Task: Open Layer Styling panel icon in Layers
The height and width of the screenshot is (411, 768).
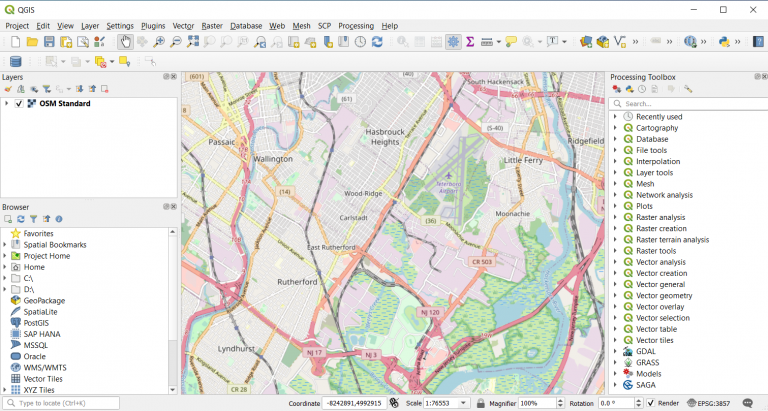Action: point(8,89)
